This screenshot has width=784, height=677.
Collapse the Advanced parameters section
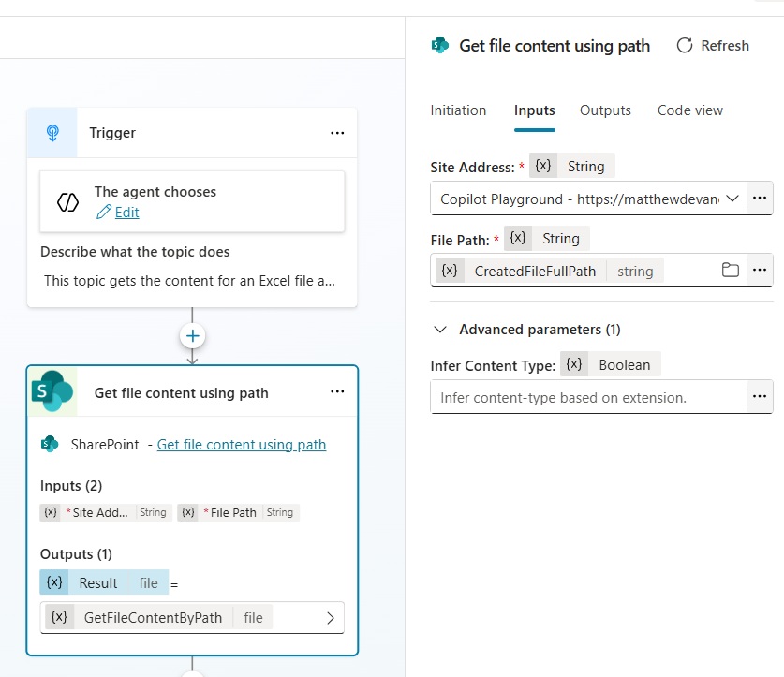(440, 330)
